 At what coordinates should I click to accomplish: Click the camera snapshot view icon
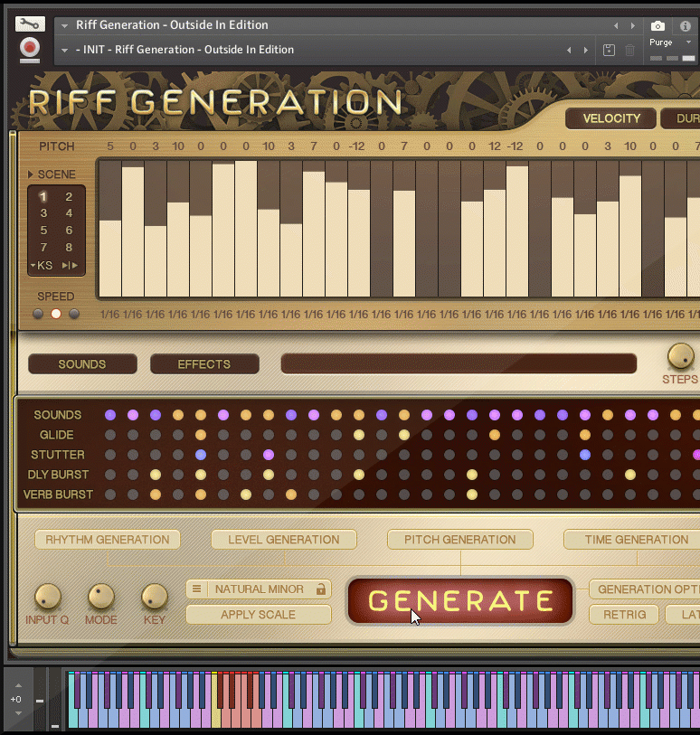tap(657, 26)
